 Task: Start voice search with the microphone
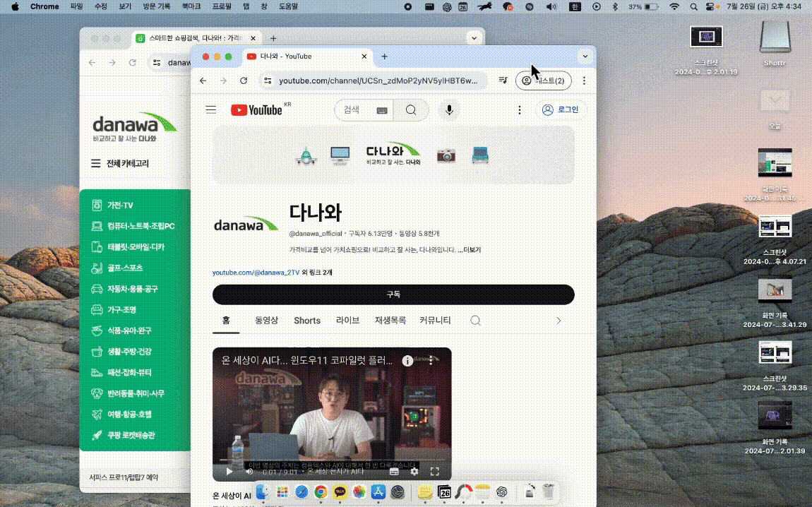(x=449, y=109)
